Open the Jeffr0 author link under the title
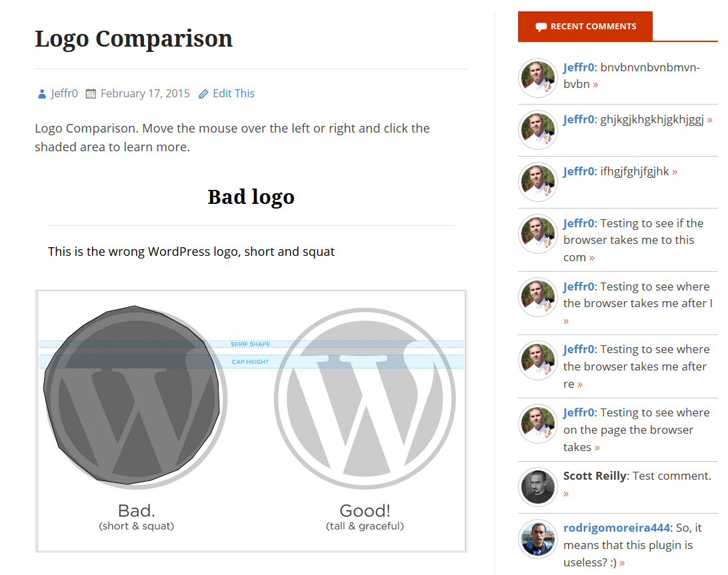 65,94
